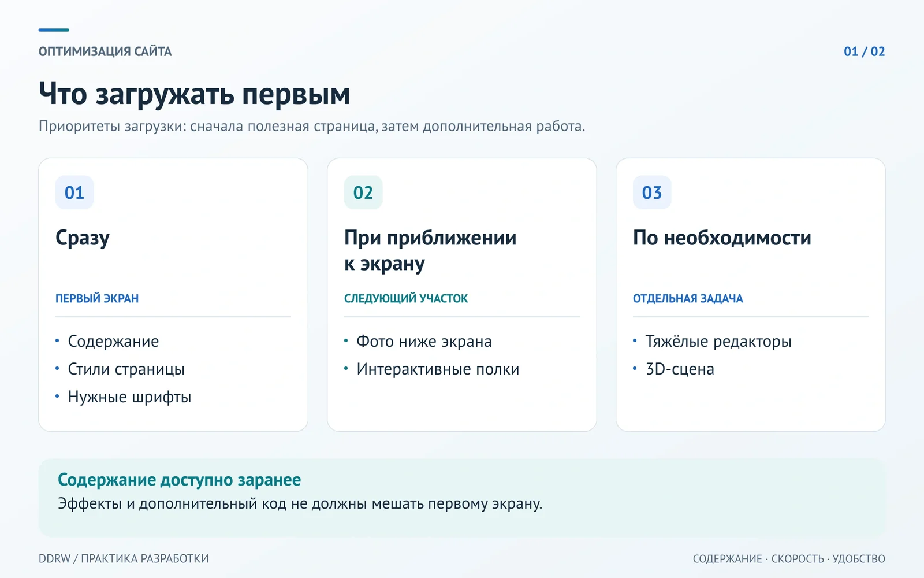924x578 pixels.
Task: Click the list item 'Фото ниже экрана'
Action: click(424, 341)
